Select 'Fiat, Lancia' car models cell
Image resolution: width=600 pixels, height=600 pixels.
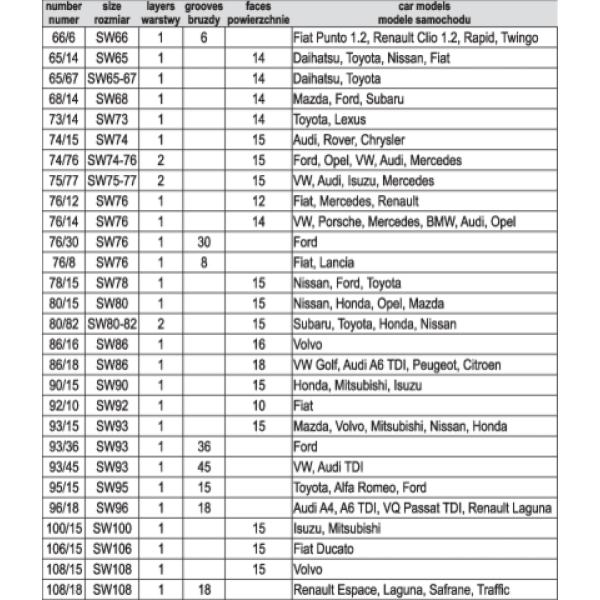tap(425, 262)
